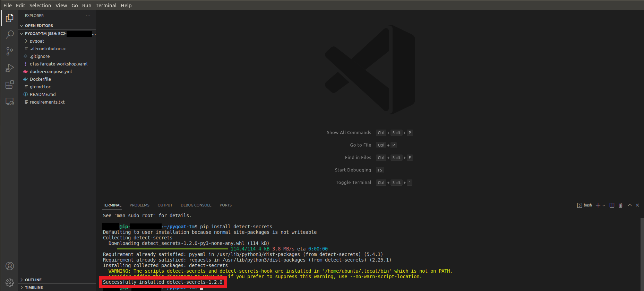Click the terminal scrollbar
The height and width of the screenshot is (291, 644).
(642, 255)
